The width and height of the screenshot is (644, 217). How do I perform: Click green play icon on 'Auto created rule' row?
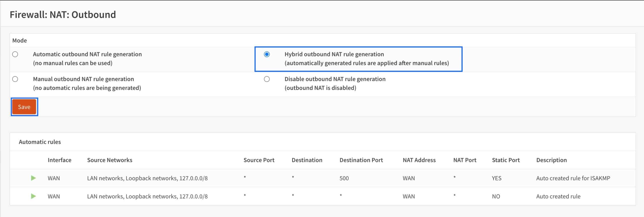(33, 196)
